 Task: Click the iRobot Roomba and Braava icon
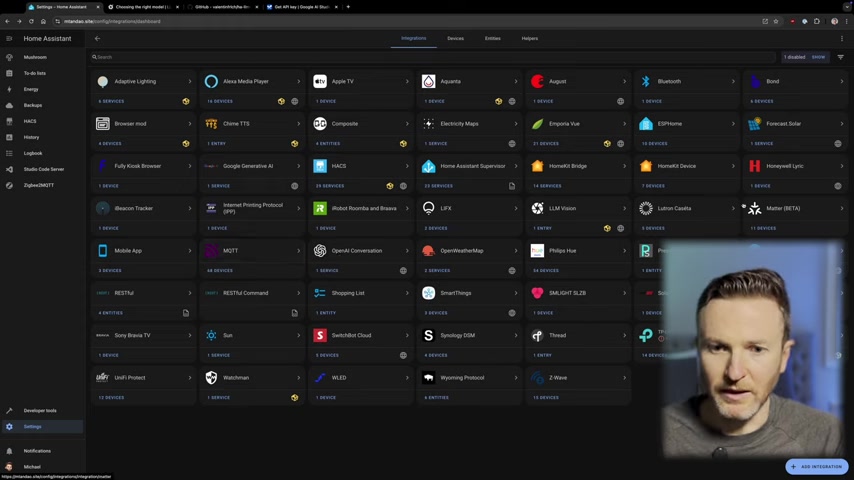click(x=320, y=208)
